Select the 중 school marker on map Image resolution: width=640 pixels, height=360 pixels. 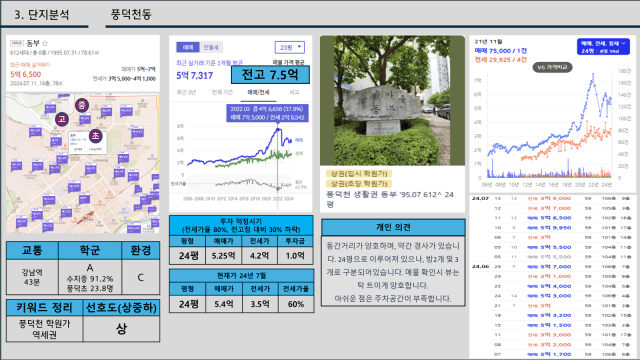point(82,105)
